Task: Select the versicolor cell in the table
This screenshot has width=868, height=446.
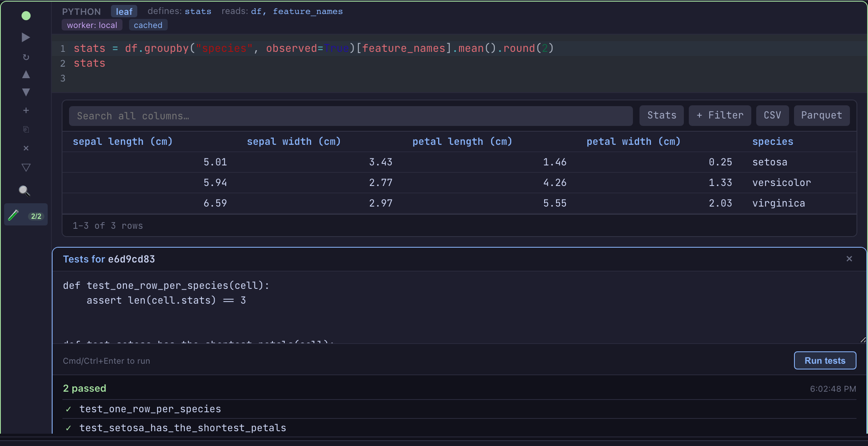Action: point(782,183)
